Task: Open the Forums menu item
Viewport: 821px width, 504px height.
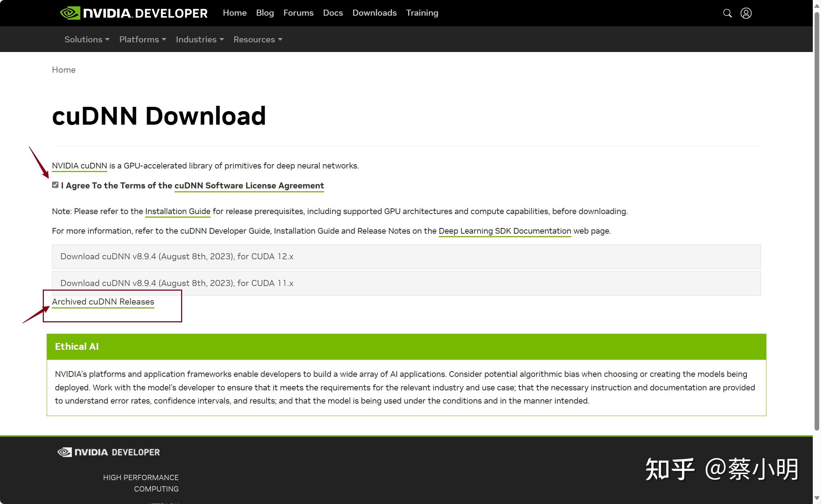Action: coord(298,13)
